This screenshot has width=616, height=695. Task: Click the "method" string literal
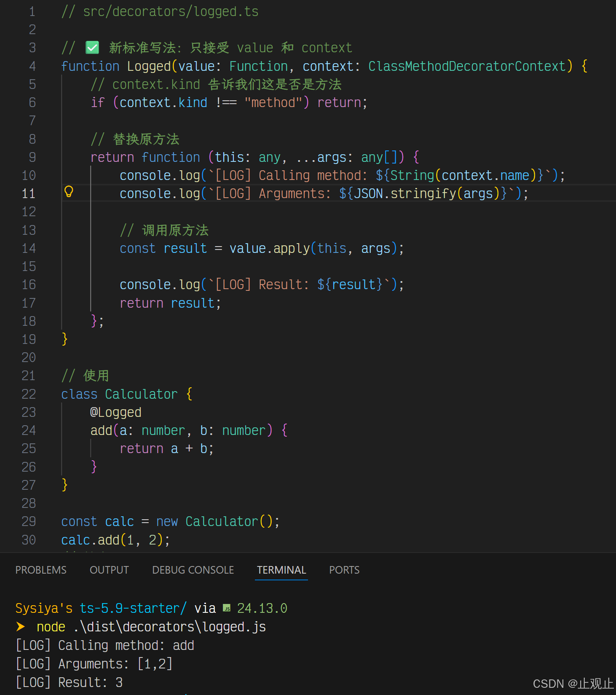click(x=273, y=102)
